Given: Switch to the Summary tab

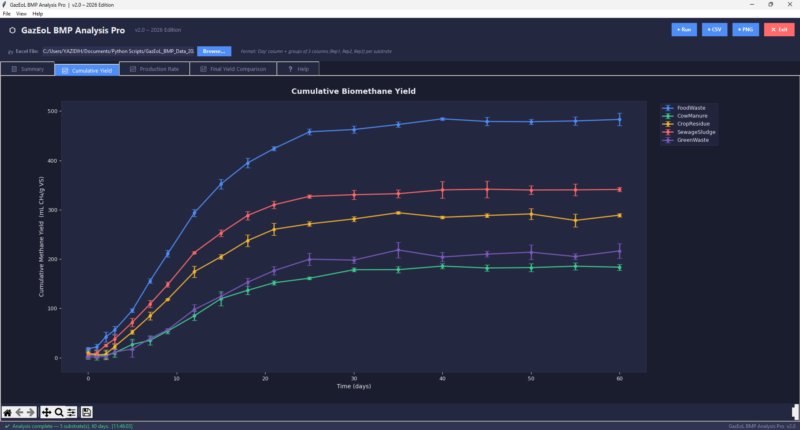Looking at the screenshot, I should coord(27,69).
